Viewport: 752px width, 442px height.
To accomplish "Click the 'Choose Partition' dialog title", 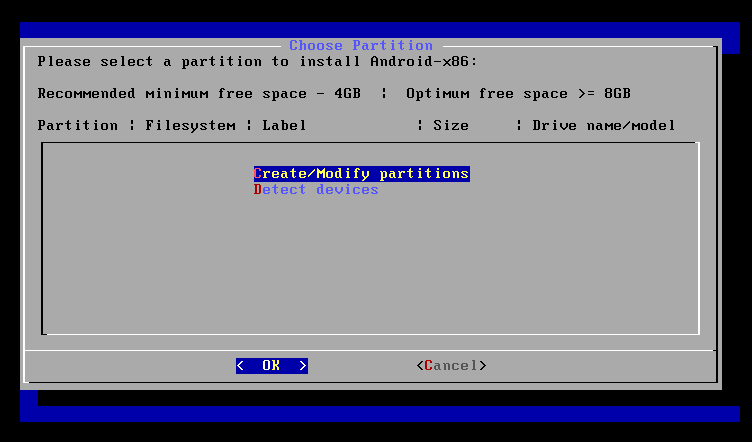I will click(361, 46).
